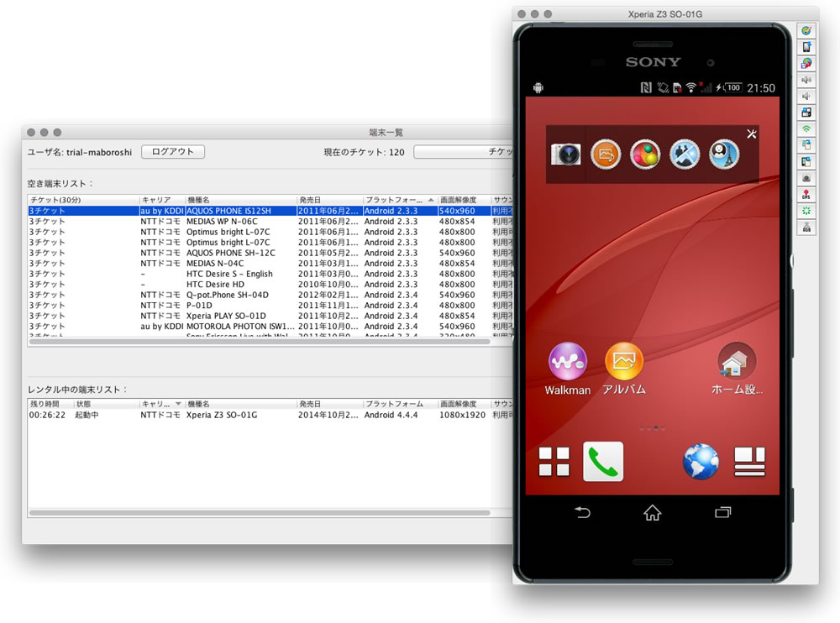Launch the camera app from the phone widget

(565, 154)
